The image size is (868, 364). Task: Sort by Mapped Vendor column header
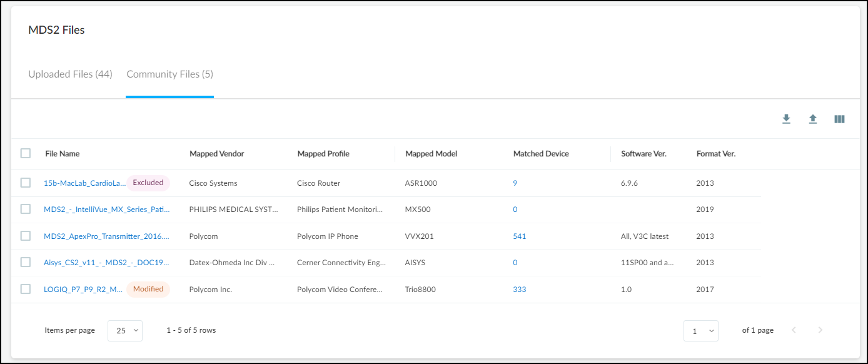pos(216,154)
